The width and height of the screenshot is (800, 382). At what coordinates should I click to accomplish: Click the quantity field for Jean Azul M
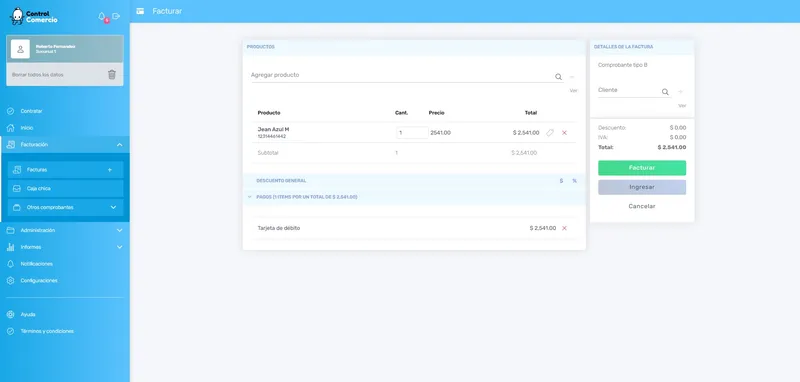[412, 133]
